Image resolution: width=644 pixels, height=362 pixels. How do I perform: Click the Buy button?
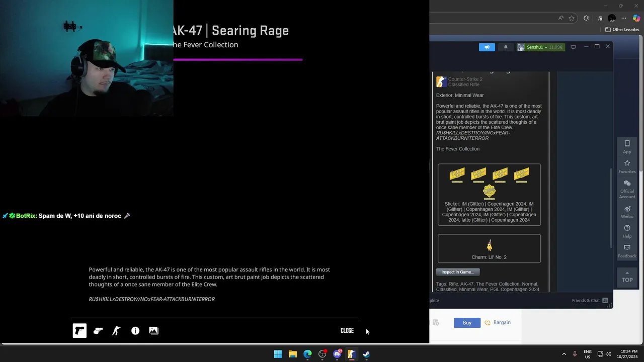(467, 323)
